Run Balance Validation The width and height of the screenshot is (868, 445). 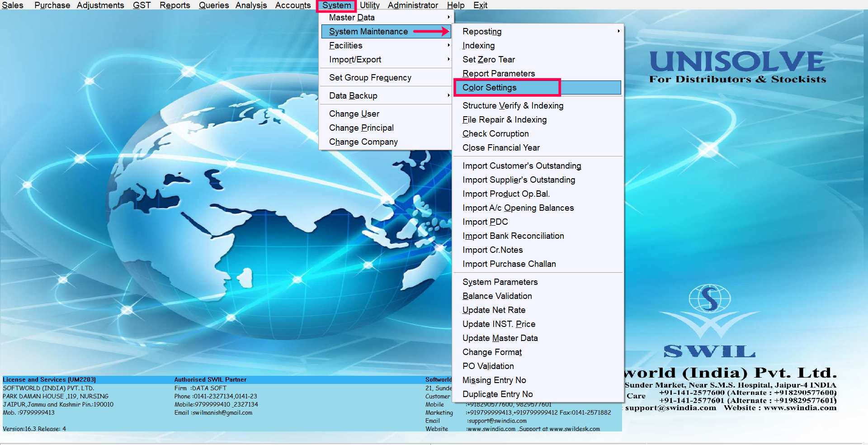(x=538, y=296)
